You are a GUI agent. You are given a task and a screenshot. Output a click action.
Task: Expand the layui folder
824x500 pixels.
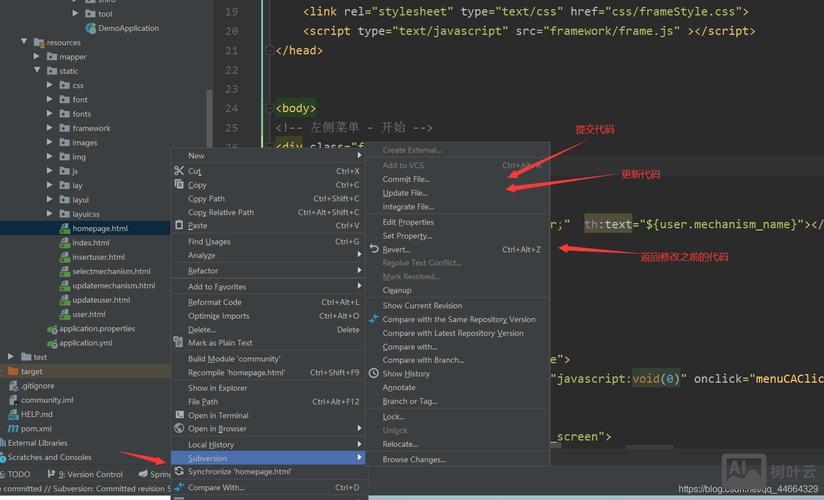[x=50, y=200]
